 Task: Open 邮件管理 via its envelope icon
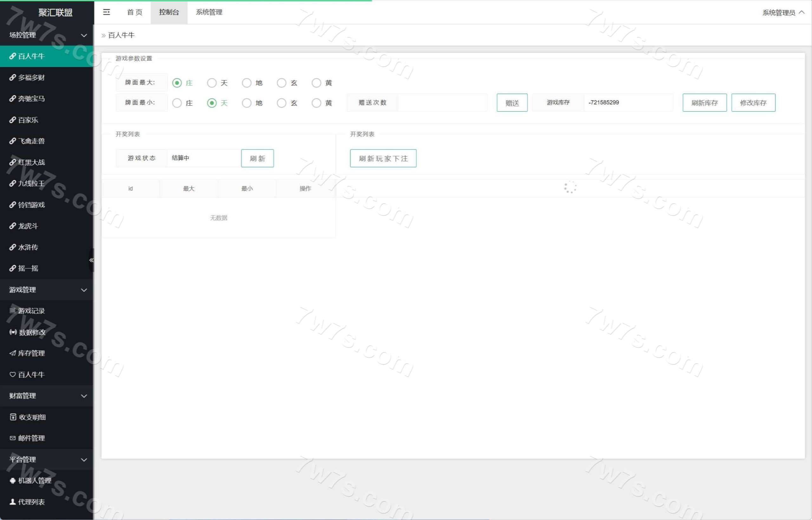(x=12, y=438)
